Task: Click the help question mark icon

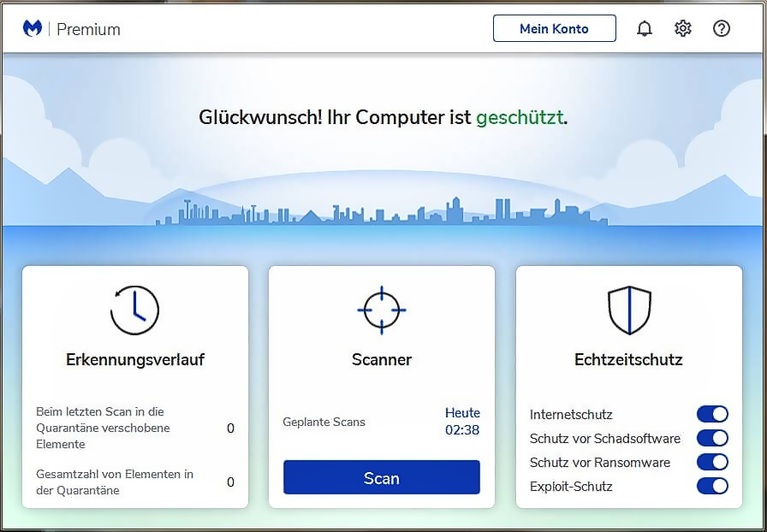Action: click(x=722, y=28)
